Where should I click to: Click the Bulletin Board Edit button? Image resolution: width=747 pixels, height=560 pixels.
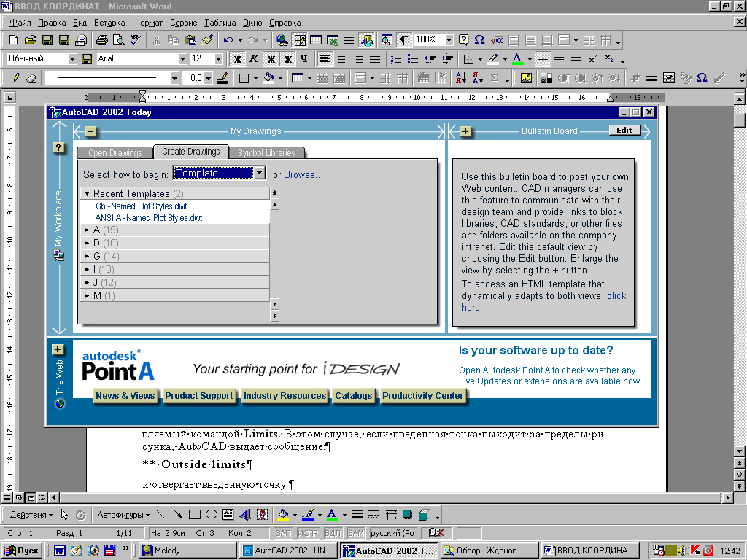point(624,130)
